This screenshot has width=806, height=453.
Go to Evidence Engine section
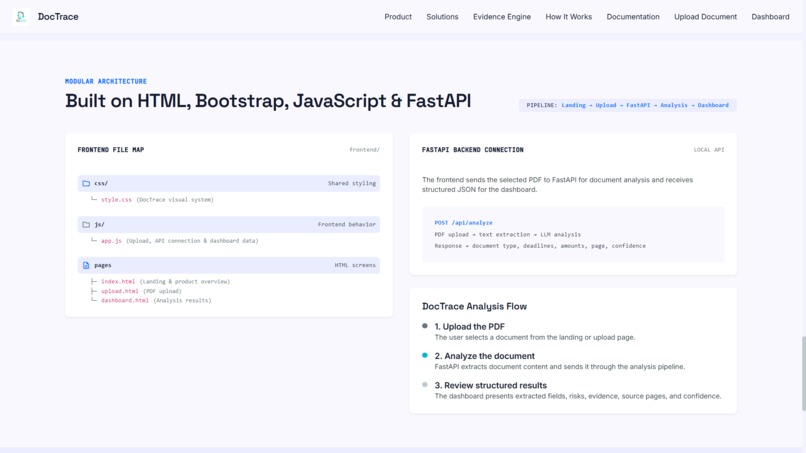point(502,16)
